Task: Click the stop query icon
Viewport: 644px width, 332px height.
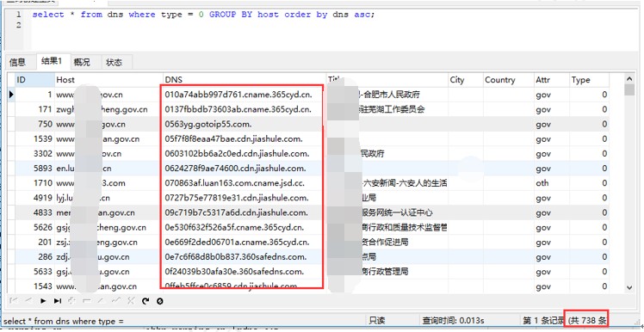Action: pos(160,301)
